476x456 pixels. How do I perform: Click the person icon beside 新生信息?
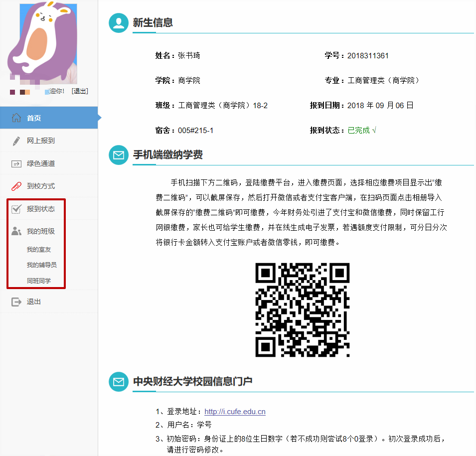click(x=119, y=23)
